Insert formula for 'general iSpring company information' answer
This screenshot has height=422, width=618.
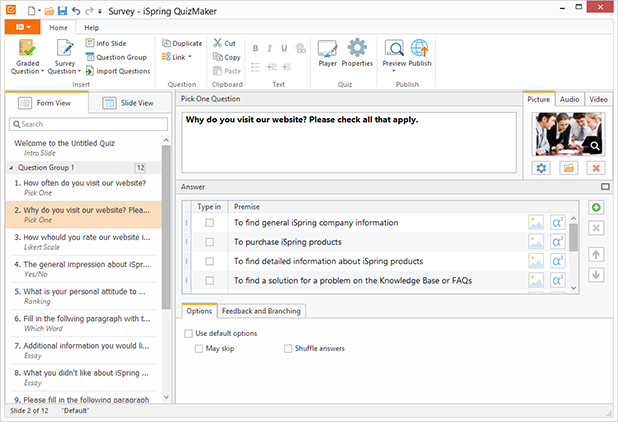pos(557,222)
